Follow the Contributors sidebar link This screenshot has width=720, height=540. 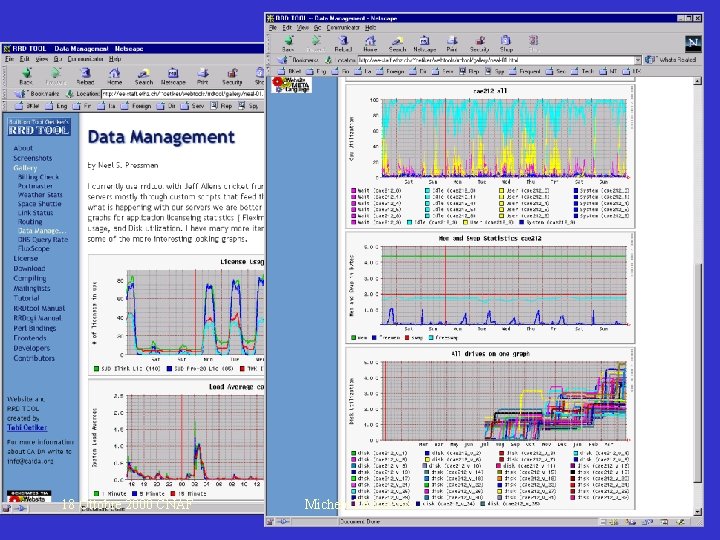34,358
